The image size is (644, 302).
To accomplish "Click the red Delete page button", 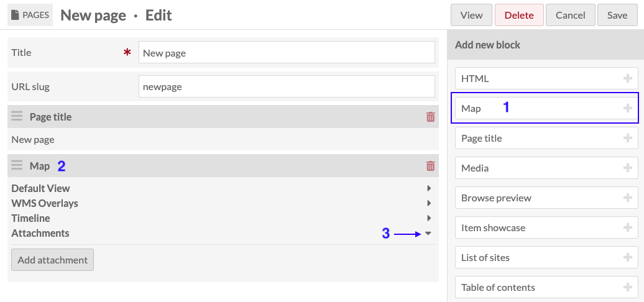I will 519,15.
